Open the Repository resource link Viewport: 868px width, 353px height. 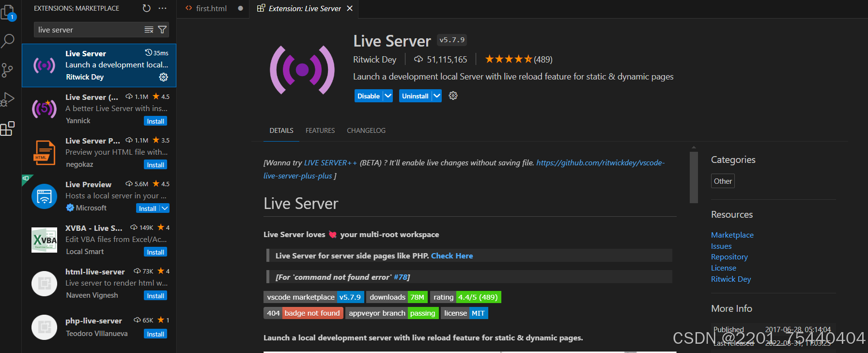point(729,257)
